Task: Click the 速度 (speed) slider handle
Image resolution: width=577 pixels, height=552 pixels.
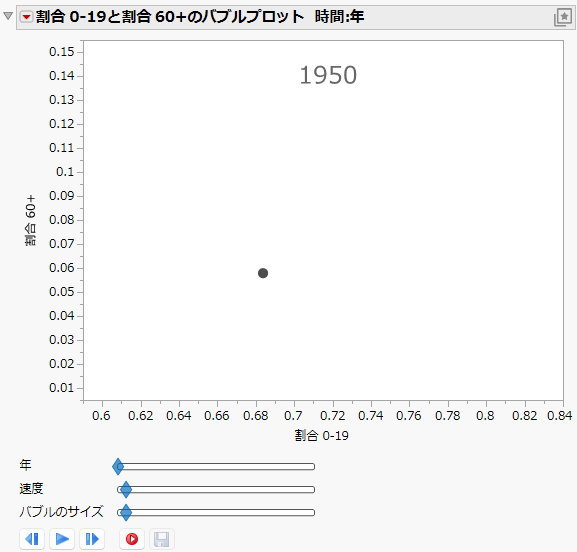Action: 126,489
